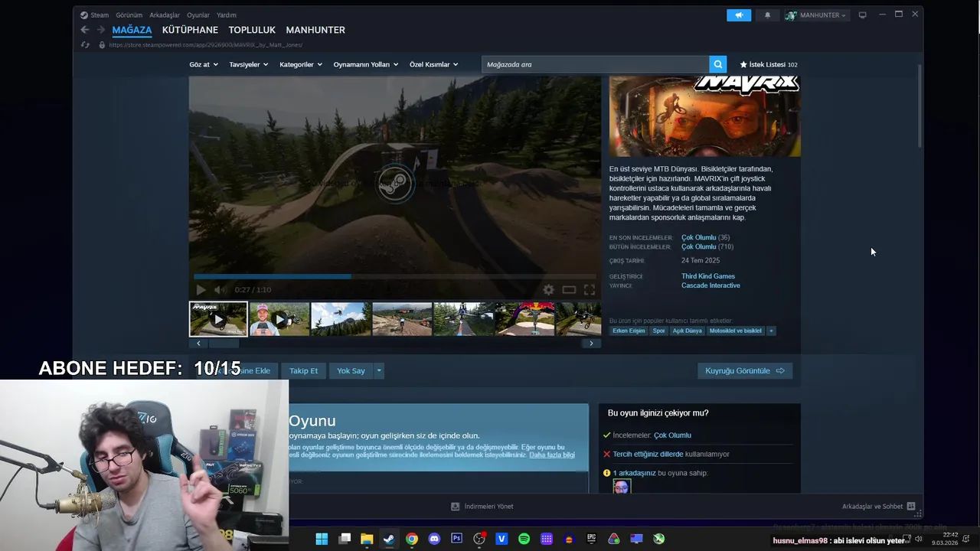Switch to MAĞAZA tab
980x551 pixels.
click(132, 30)
